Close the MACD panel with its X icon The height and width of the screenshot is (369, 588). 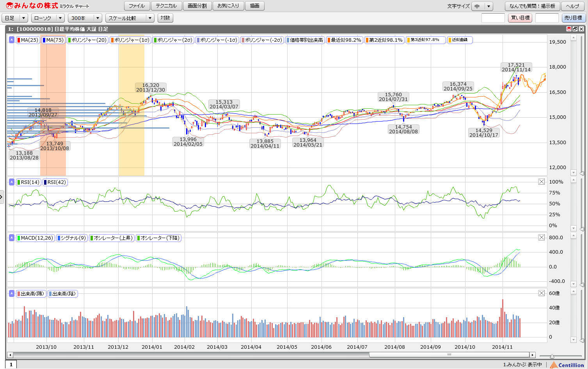(x=542, y=237)
